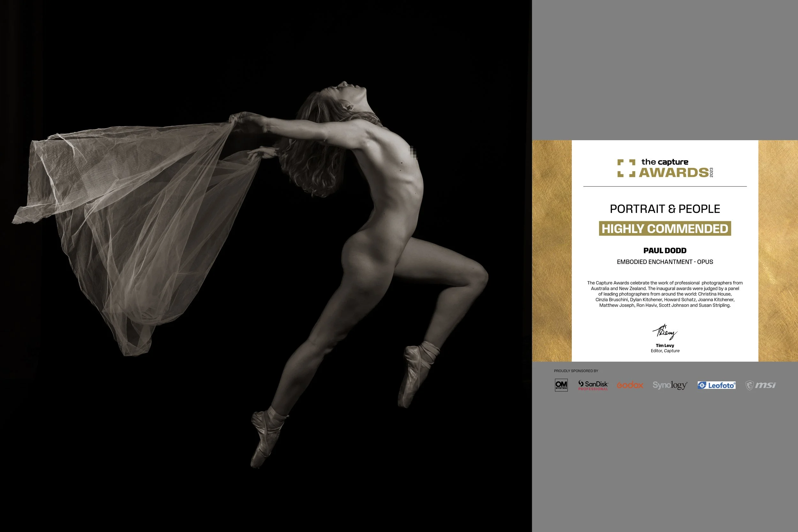
Task: Click Tim Levy's handwritten signature
Action: coord(665,332)
